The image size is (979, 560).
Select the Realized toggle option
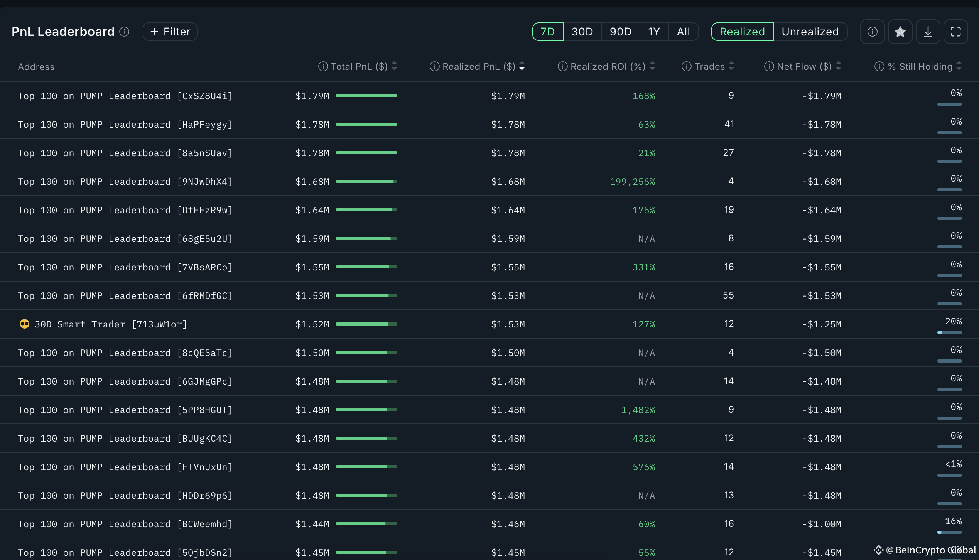(x=742, y=32)
